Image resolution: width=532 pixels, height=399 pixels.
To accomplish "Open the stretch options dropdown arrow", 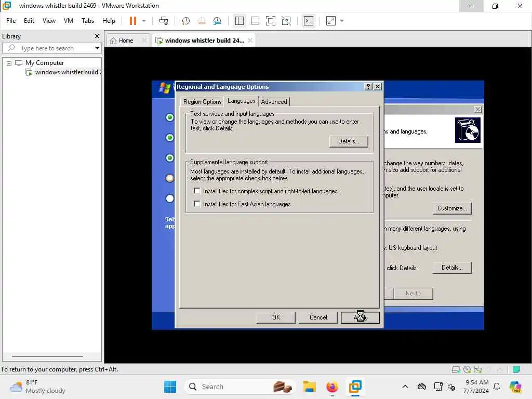I will point(342,21).
